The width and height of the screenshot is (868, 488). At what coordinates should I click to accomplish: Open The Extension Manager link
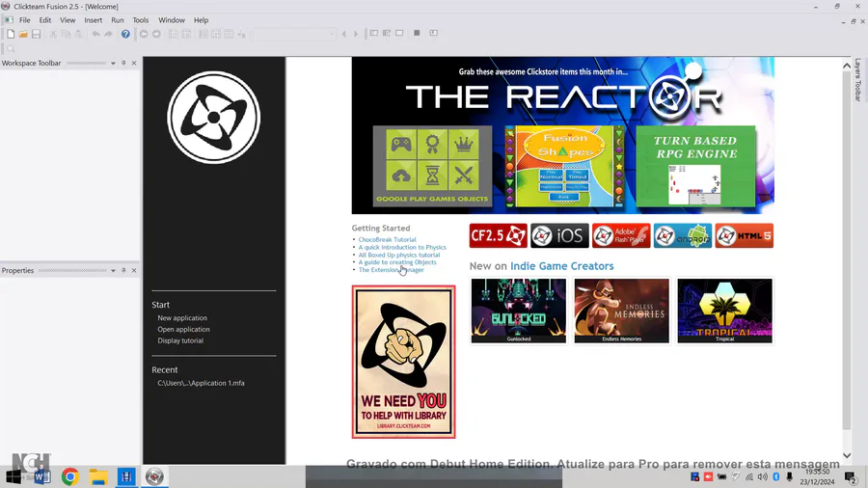pyautogui.click(x=391, y=270)
